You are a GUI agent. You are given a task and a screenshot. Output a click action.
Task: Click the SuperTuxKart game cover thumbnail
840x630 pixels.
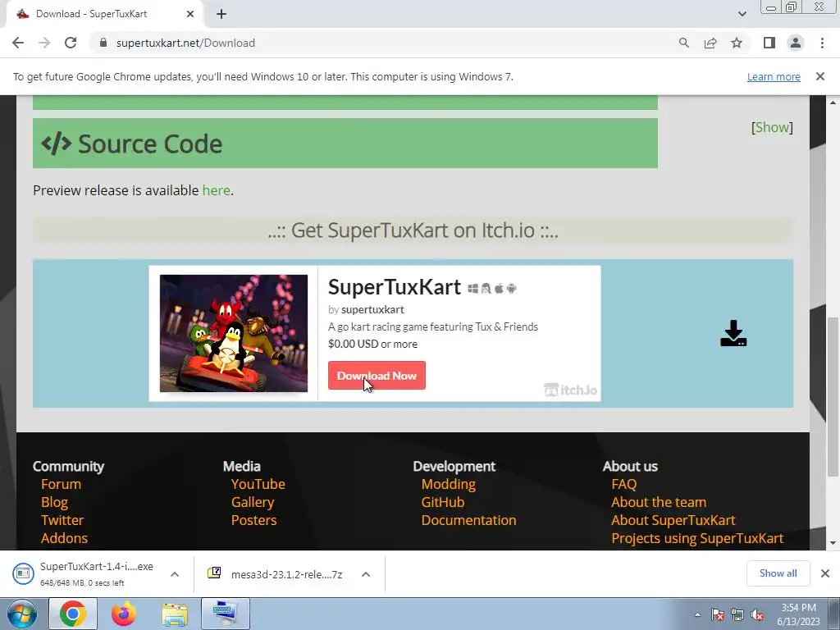234,333
